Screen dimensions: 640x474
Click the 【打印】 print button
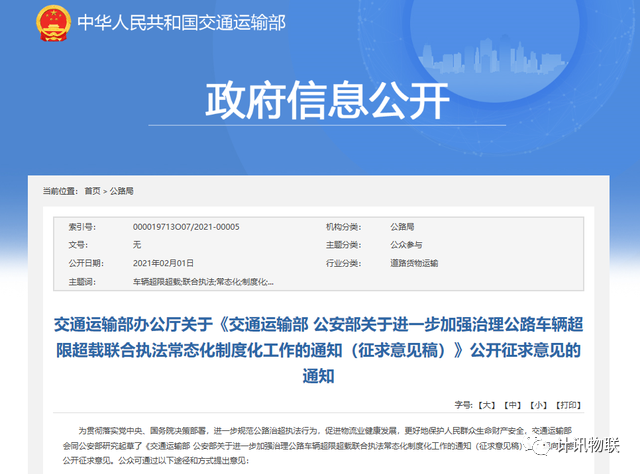coord(569,405)
